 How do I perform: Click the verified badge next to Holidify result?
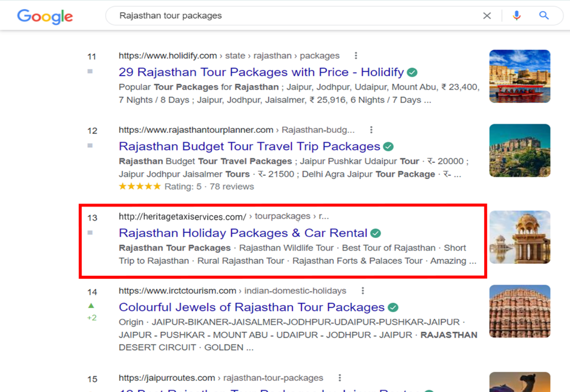[412, 72]
